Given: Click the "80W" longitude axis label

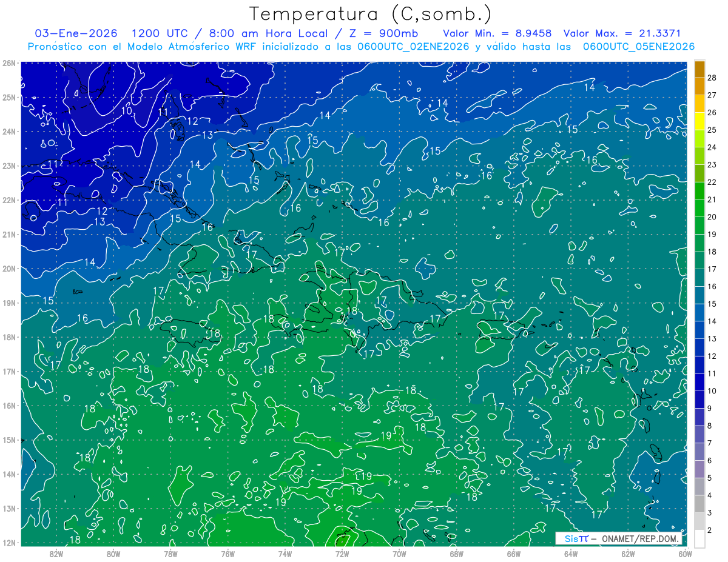Looking at the screenshot, I should 113,554.
